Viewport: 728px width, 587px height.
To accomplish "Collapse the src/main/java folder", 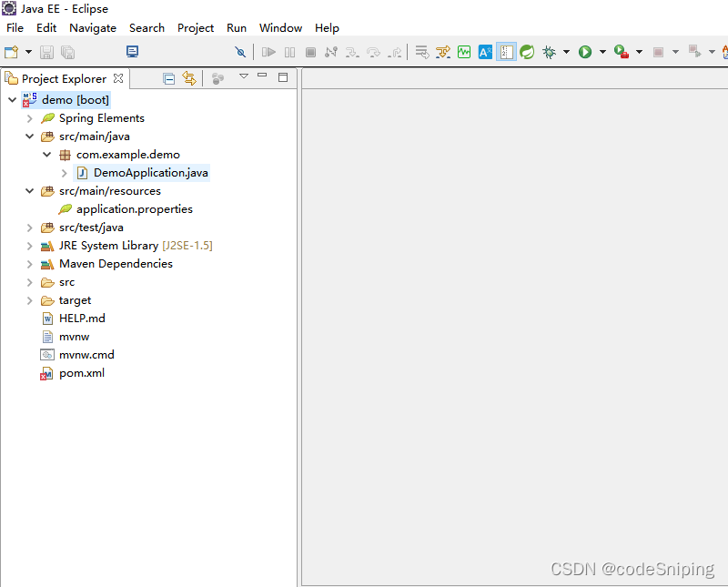I will click(30, 137).
